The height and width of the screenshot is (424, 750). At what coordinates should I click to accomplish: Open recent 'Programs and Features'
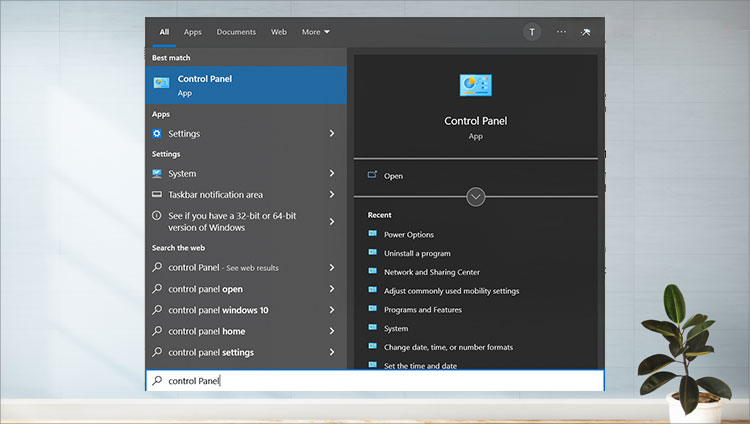(423, 310)
